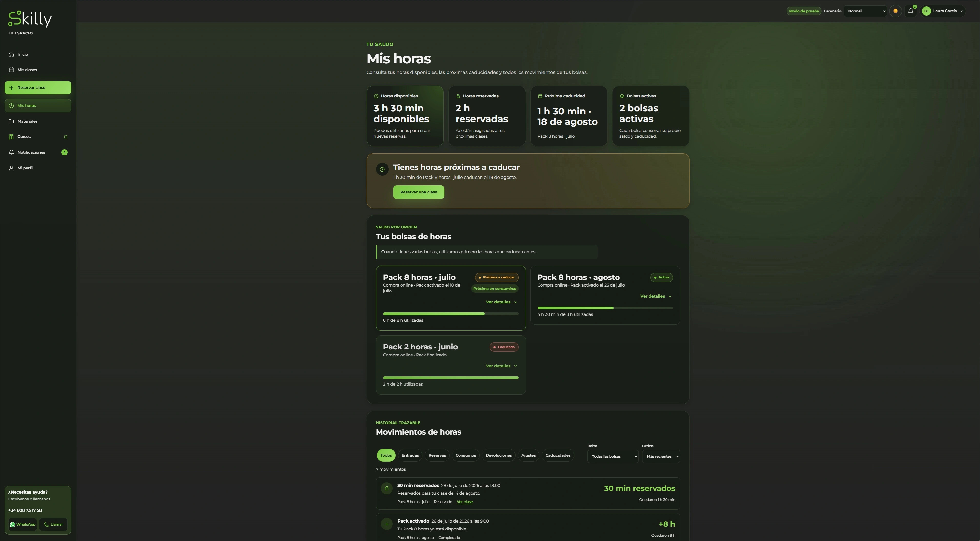Viewport: 980px width, 541px height.
Task: Click the plus icon of Pack activado movement
Action: 387,524
